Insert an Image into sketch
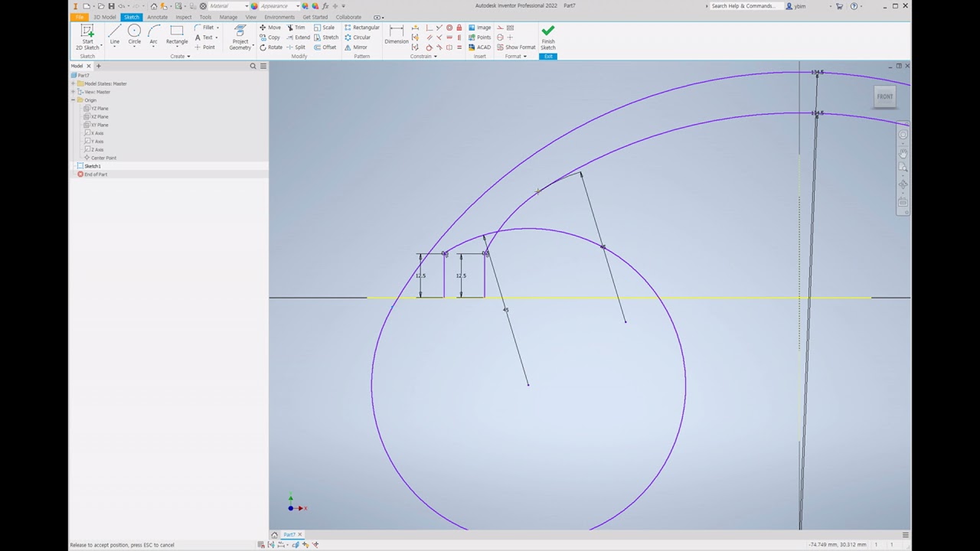980x551 pixels. (x=479, y=28)
